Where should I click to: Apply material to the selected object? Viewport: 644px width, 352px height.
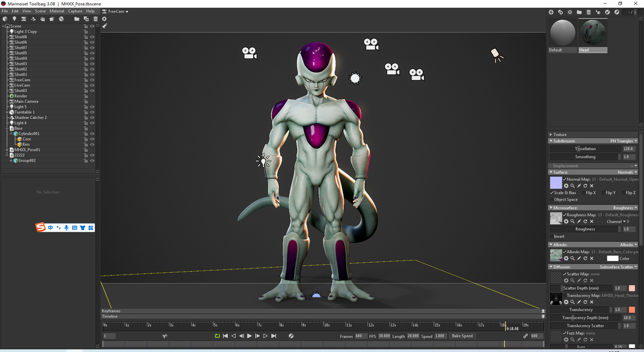click(598, 12)
